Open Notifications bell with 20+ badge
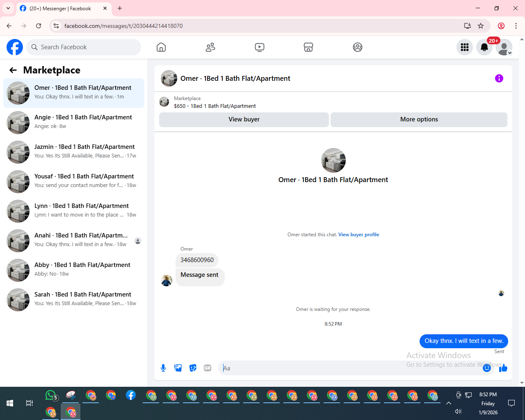Viewport: 525px width, 420px height. (484, 47)
